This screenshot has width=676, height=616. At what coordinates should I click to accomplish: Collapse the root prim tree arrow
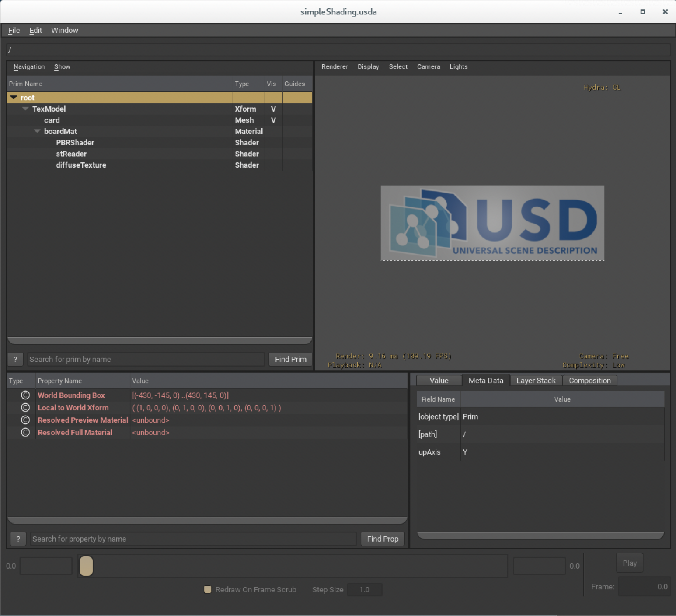point(14,98)
